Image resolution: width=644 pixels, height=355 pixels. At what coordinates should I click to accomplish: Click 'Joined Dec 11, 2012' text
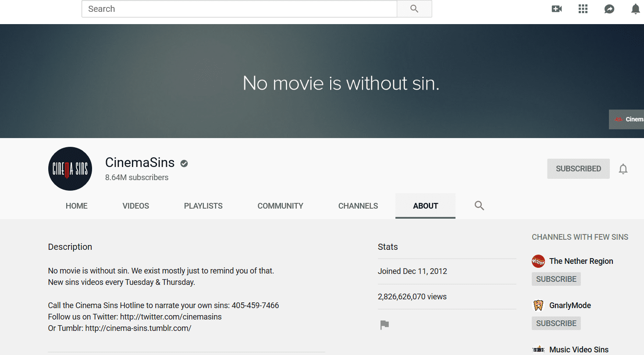point(413,271)
